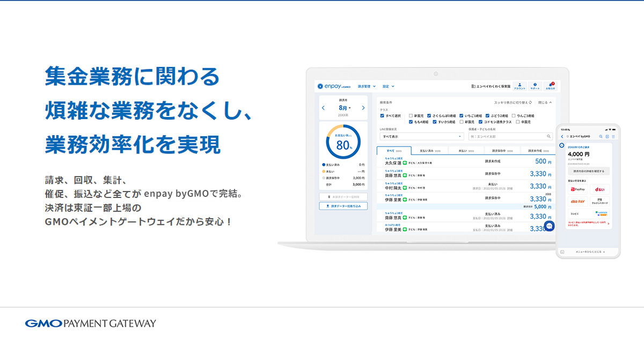
Task: Tap the search icon in the phone header
Action: (601, 137)
